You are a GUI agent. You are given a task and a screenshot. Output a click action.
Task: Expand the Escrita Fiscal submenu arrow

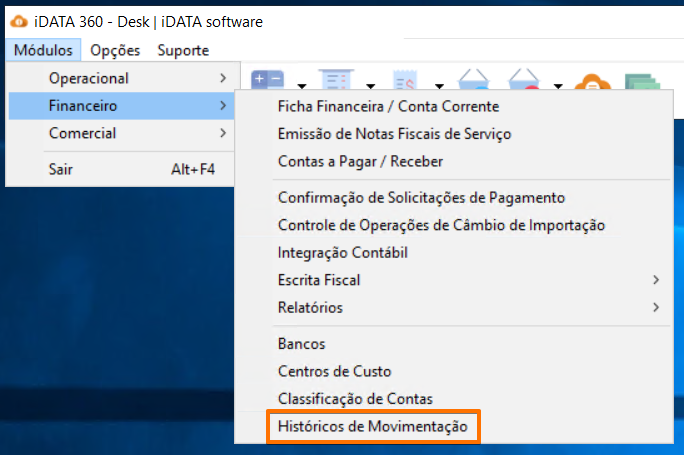656,280
